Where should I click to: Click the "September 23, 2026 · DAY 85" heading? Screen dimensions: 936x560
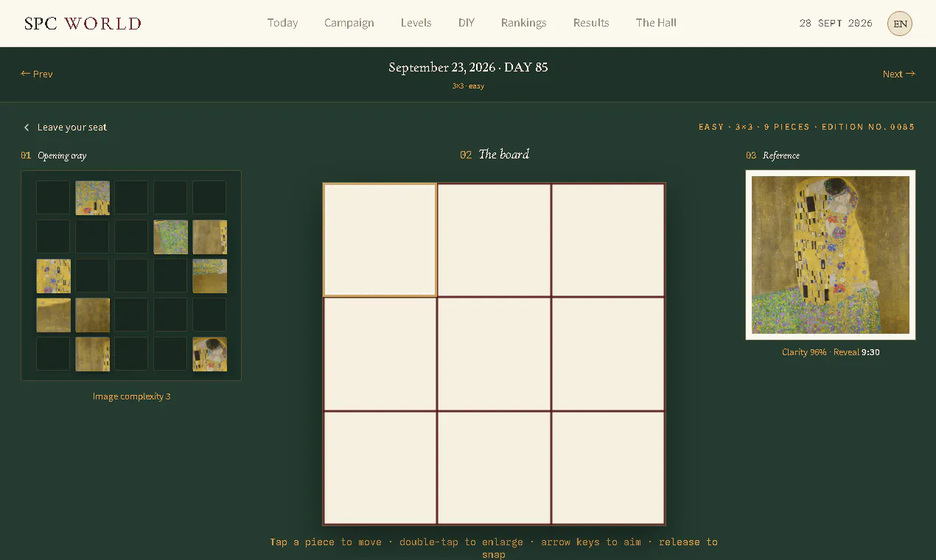pos(468,67)
